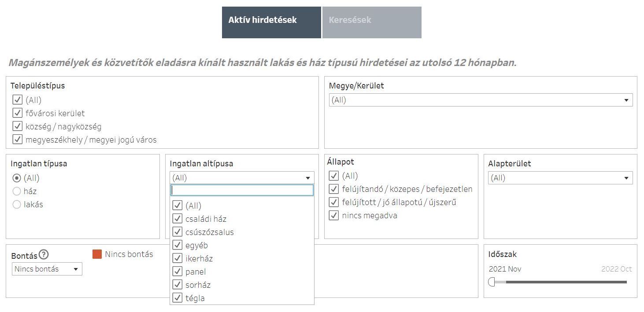Select the Aktív hirdetések tab
The image size is (644, 312).
271,22
